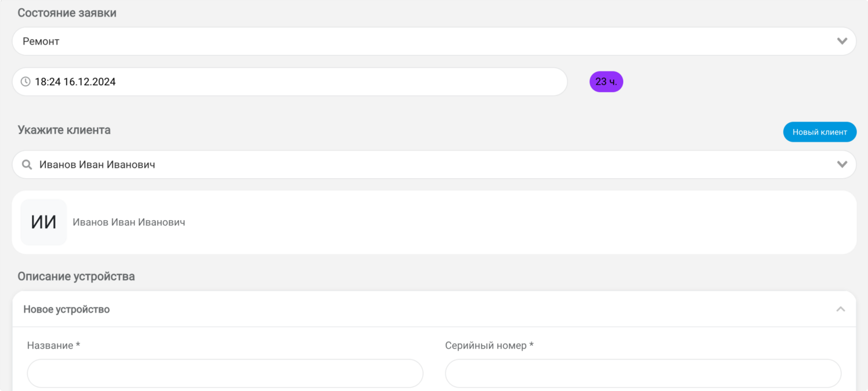Image resolution: width=868 pixels, height=391 pixels.
Task: Select the Иванов Иван Иванович client card
Action: (x=434, y=222)
